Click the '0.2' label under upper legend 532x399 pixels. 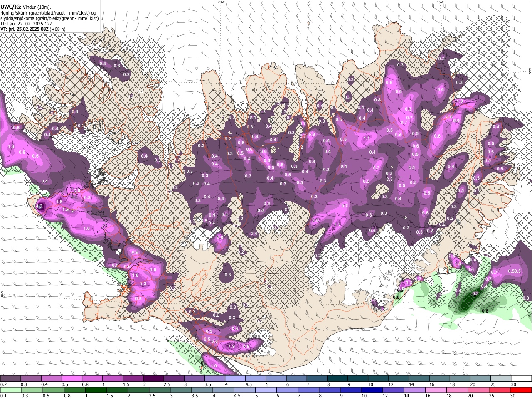point(3,384)
